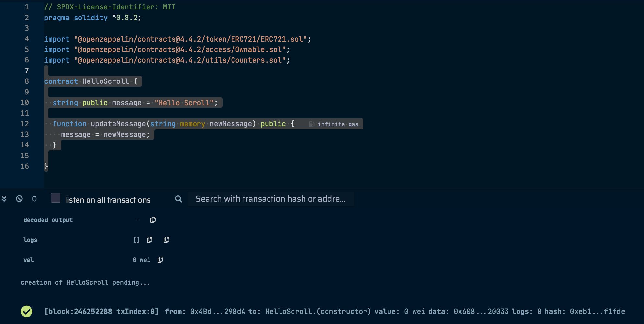The width and height of the screenshot is (644, 324).
Task: Click the 'val' row label
Action: (x=29, y=260)
